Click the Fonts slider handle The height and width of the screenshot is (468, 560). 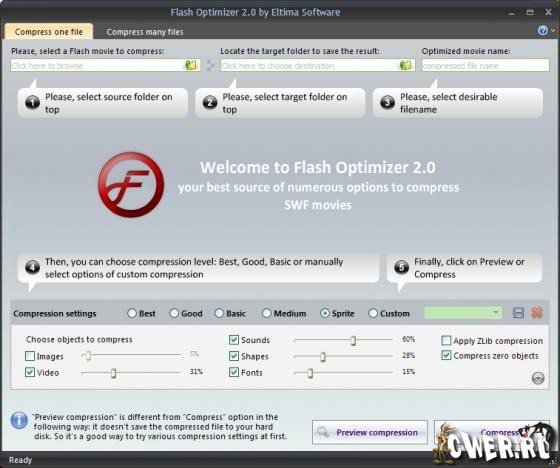click(x=310, y=373)
